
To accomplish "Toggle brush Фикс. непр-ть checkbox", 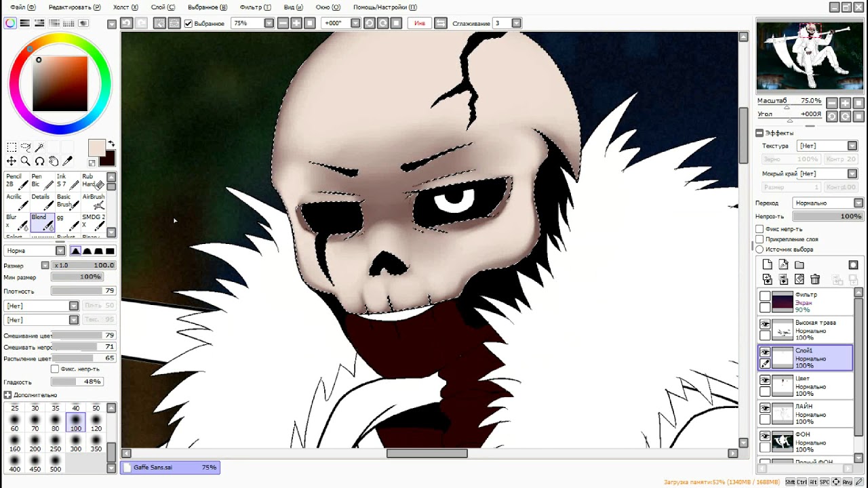I will (55, 369).
